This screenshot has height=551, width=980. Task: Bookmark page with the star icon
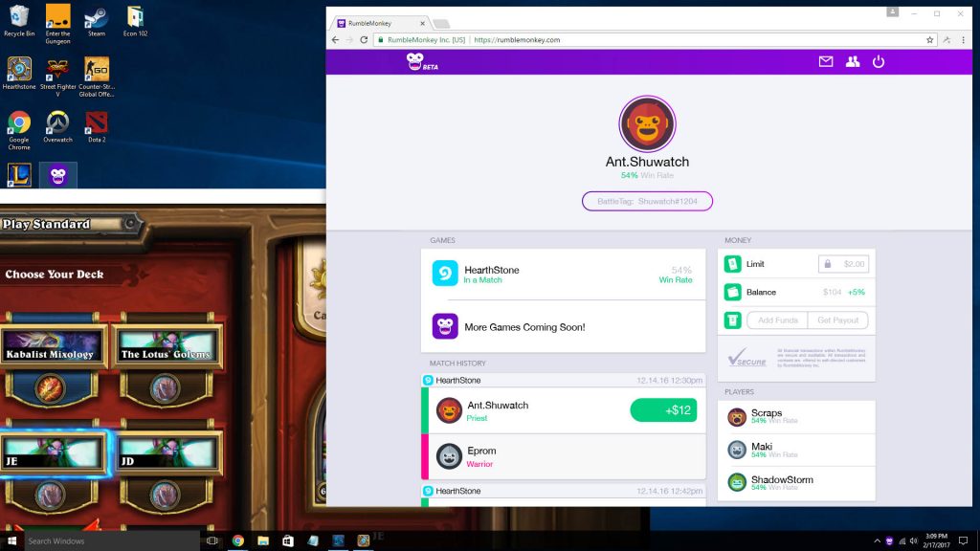click(929, 39)
